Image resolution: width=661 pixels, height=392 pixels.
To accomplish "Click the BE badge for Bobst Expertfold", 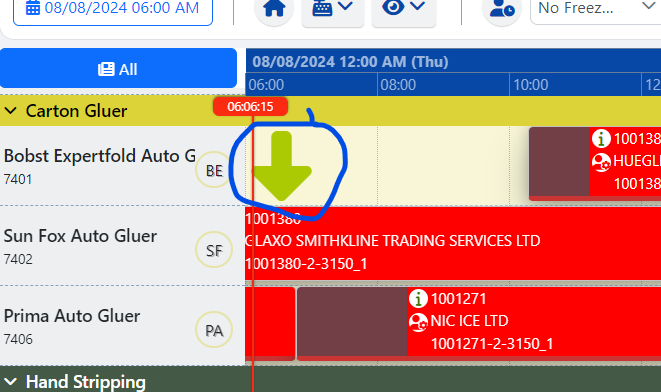I will pyautogui.click(x=214, y=170).
